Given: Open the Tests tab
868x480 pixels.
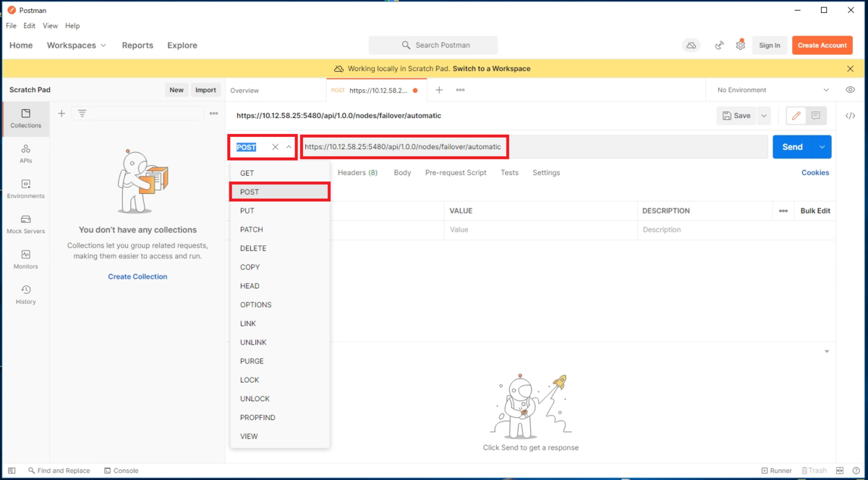Looking at the screenshot, I should click(x=509, y=173).
